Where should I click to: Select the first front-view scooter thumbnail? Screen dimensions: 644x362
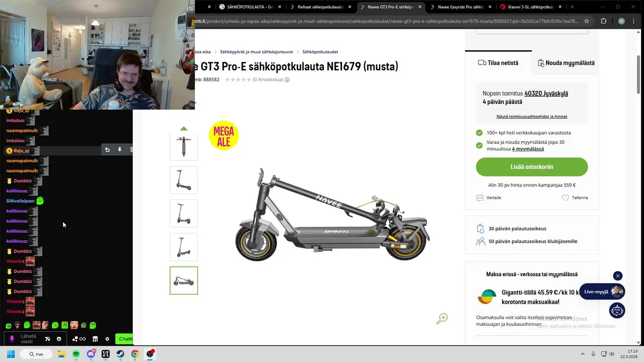184,147
